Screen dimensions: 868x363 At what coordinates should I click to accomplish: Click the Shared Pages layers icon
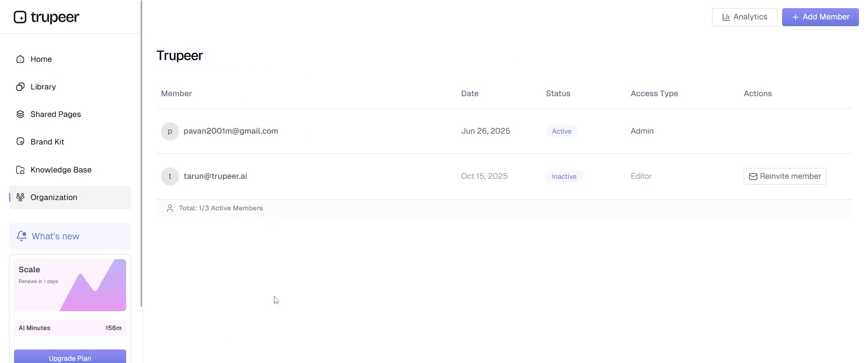coord(20,114)
